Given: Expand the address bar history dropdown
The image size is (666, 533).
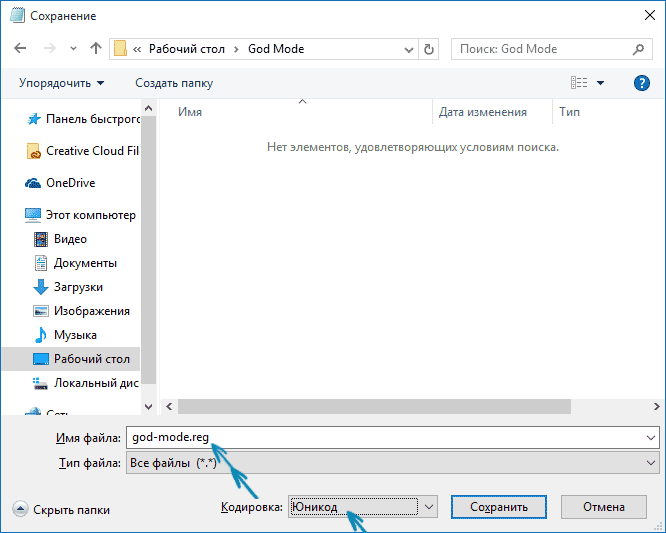Looking at the screenshot, I should point(409,50).
